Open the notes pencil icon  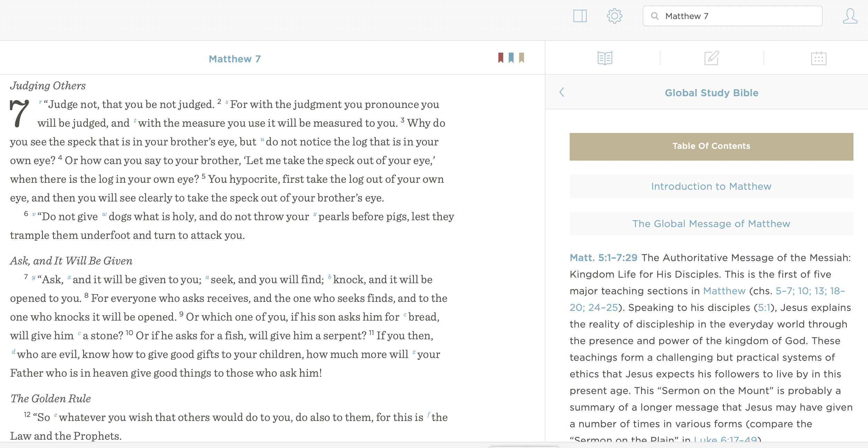(x=711, y=57)
